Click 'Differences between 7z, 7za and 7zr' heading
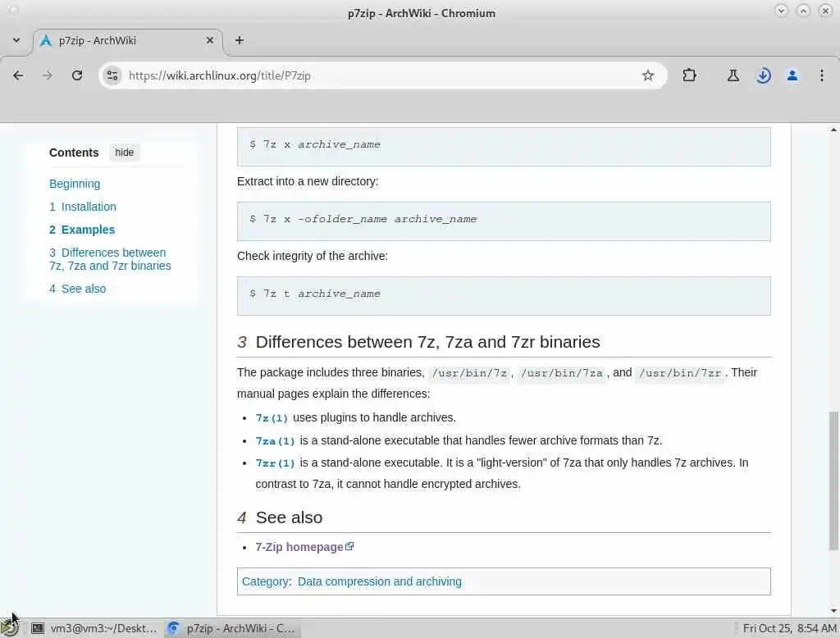The width and height of the screenshot is (840, 638). [427, 342]
